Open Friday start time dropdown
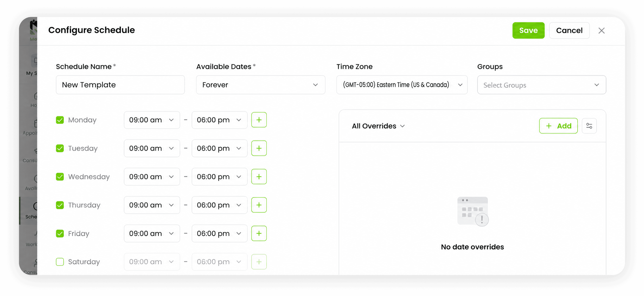This screenshot has height=296, width=644. pos(152,233)
